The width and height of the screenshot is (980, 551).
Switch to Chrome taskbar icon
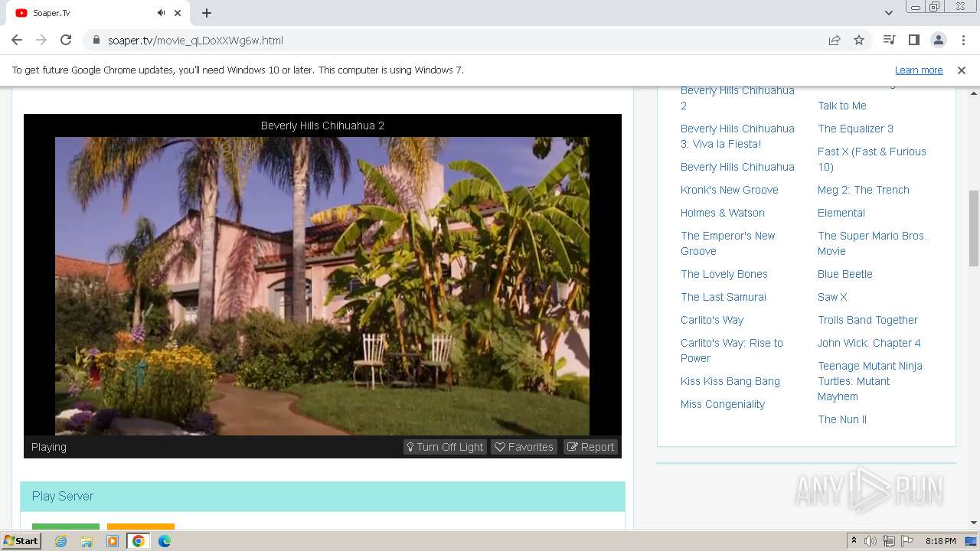(x=139, y=541)
